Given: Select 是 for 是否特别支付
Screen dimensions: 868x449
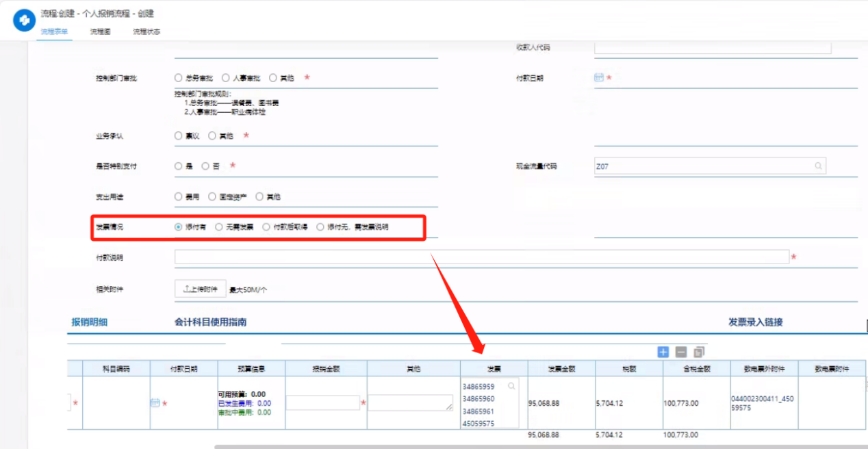Looking at the screenshot, I should pyautogui.click(x=179, y=166).
